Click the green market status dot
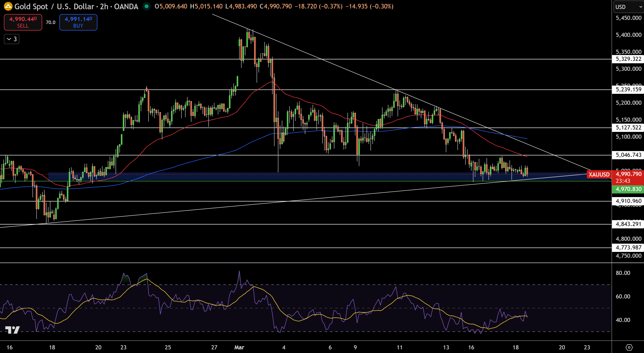This screenshot has width=644, height=353. coord(147,7)
